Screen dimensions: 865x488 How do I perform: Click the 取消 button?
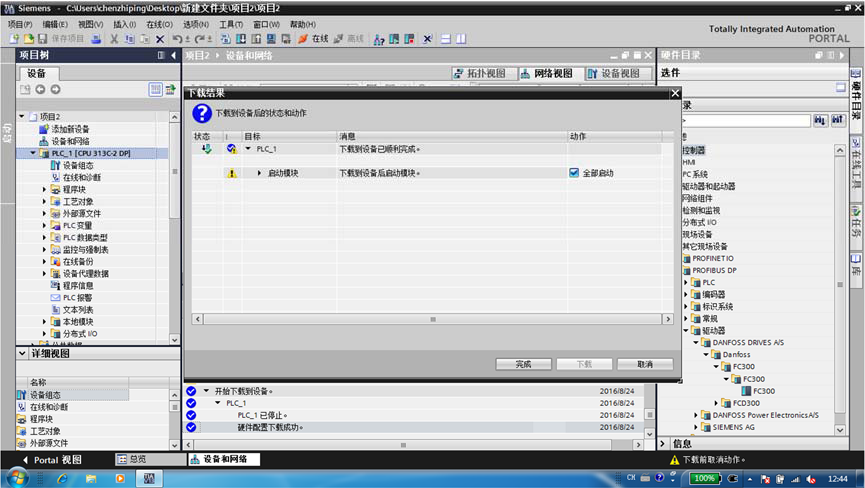click(x=645, y=364)
